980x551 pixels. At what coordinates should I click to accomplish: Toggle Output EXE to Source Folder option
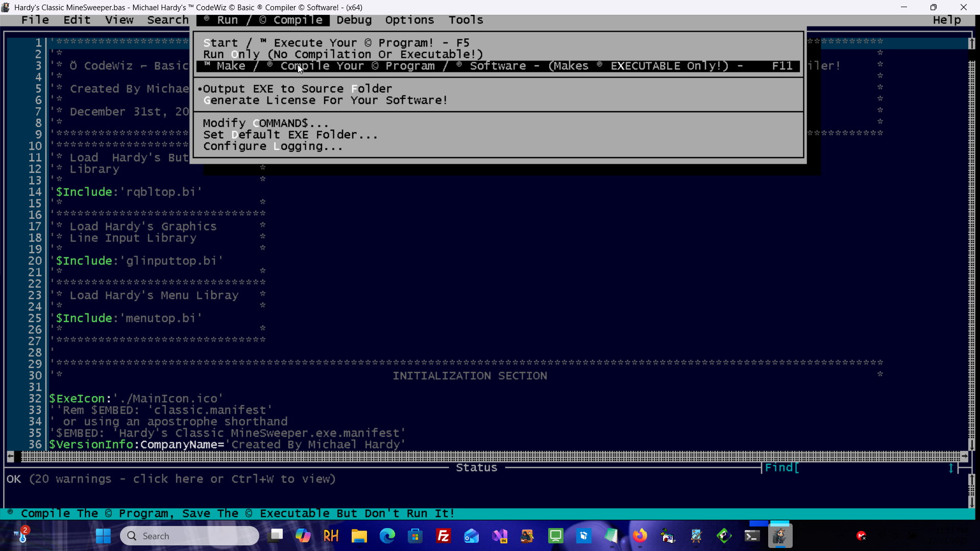297,89
